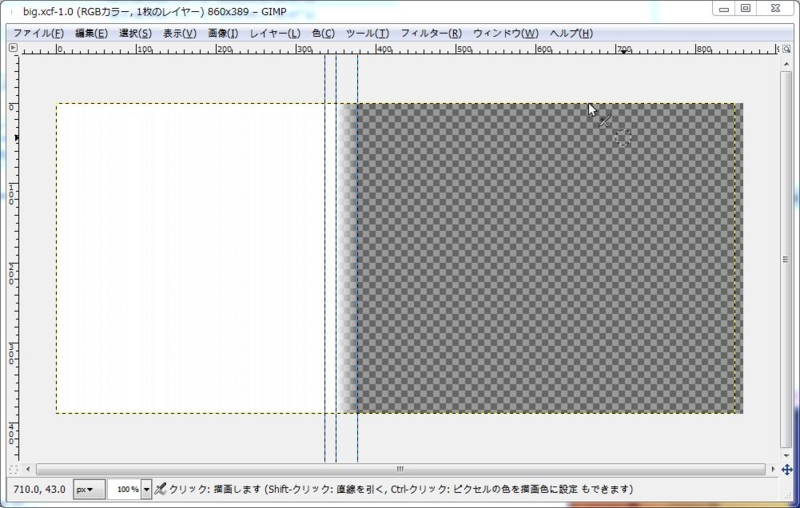The height and width of the screenshot is (508, 800).
Task: Open the ウィンドウ(W) menu
Action: tap(506, 34)
